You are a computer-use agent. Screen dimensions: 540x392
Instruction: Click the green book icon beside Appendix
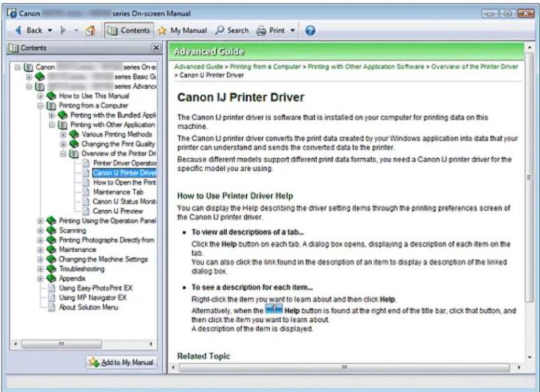[51, 278]
